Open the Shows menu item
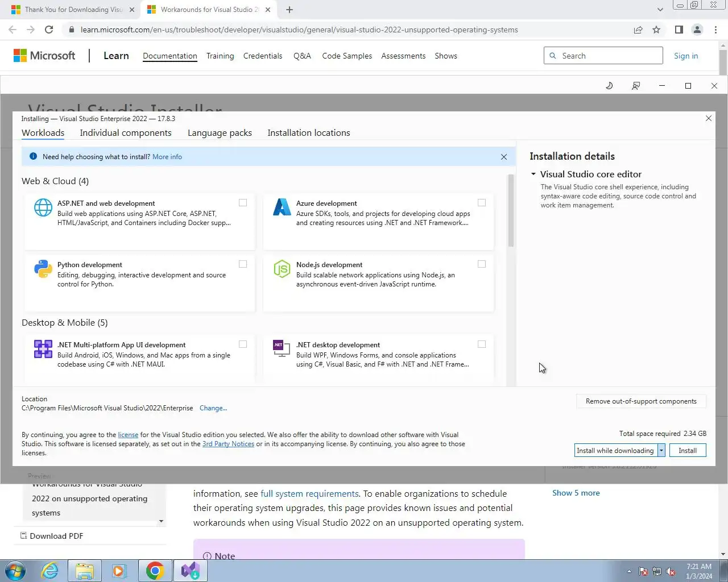 click(446, 56)
